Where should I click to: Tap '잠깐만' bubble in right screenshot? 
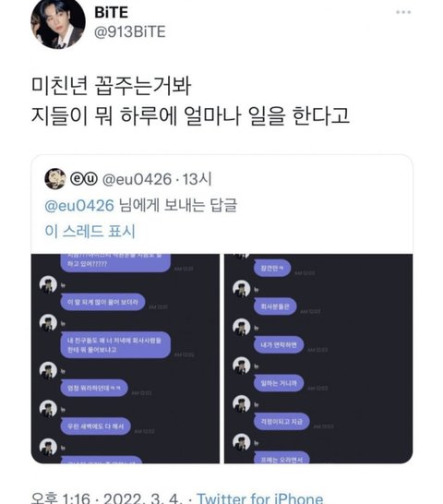coord(272,268)
